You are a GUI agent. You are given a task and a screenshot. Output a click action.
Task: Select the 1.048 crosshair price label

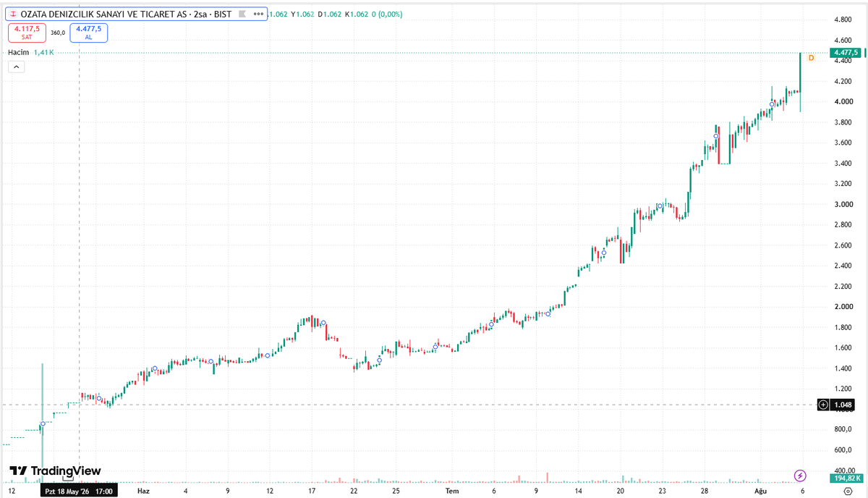pos(842,405)
